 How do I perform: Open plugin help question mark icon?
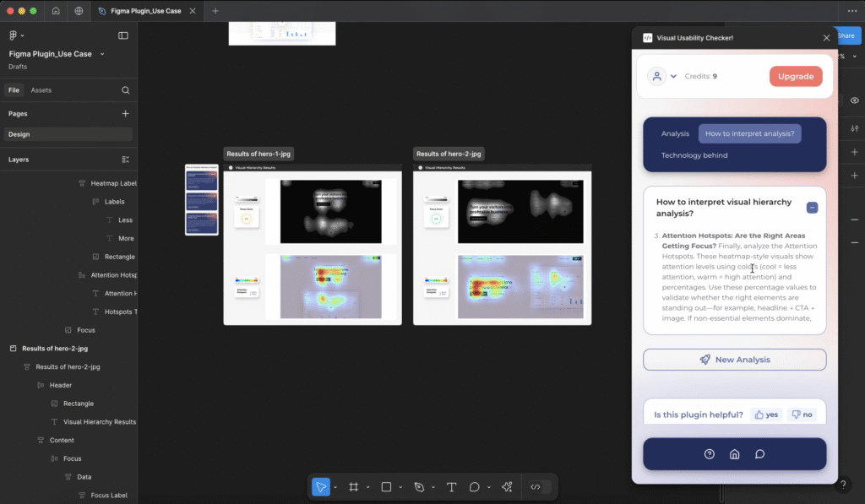(710, 454)
